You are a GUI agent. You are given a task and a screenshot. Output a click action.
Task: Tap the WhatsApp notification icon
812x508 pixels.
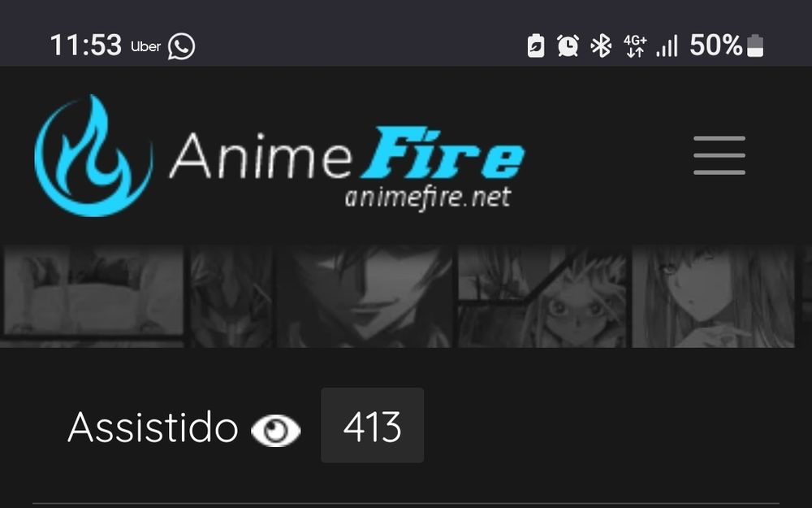point(181,46)
